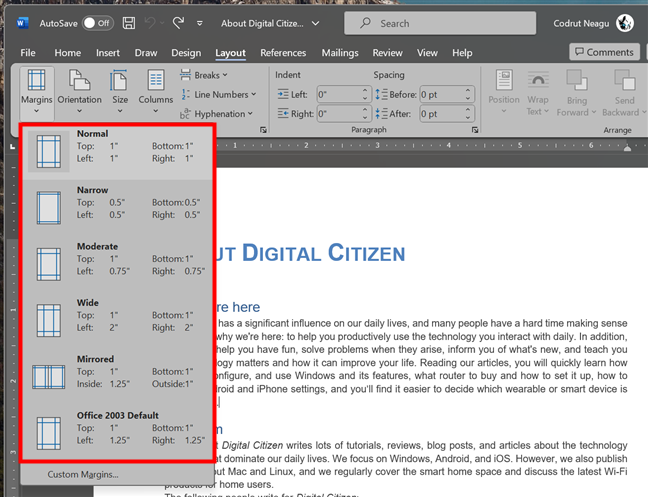648x497 pixels.
Task: Select the Normal margins preset
Action: click(117, 152)
